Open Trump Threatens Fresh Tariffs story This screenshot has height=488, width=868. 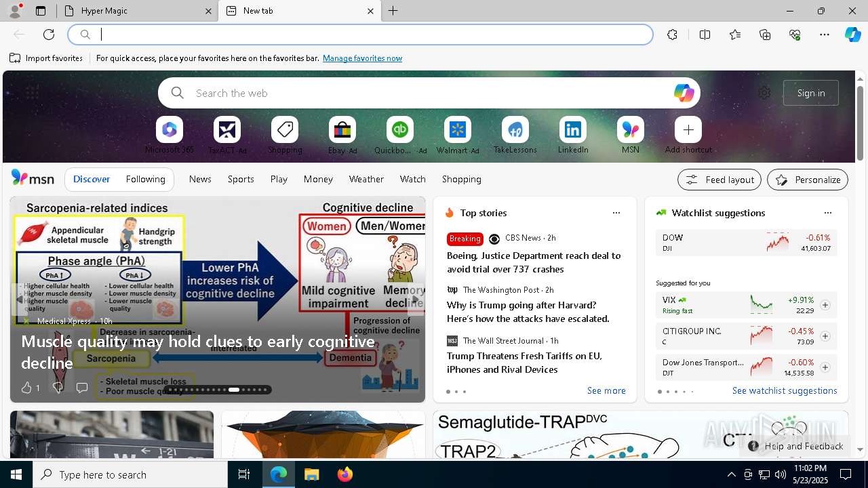point(524,363)
